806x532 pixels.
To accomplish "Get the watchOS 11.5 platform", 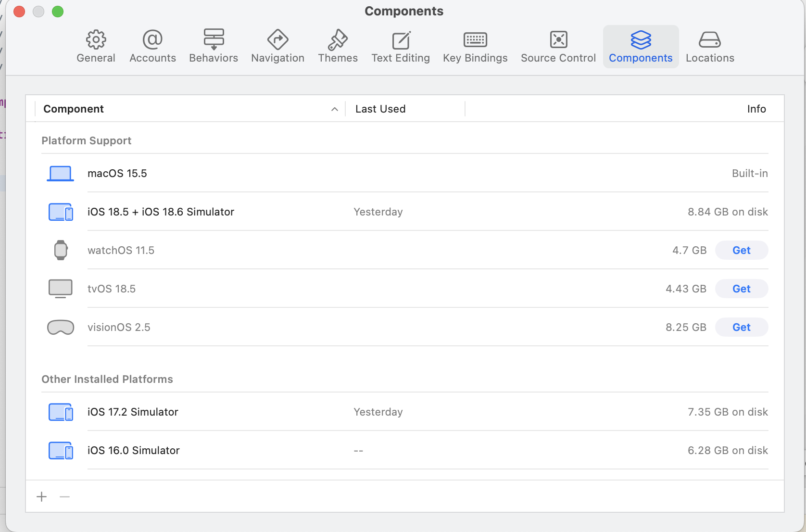I will pos(742,250).
